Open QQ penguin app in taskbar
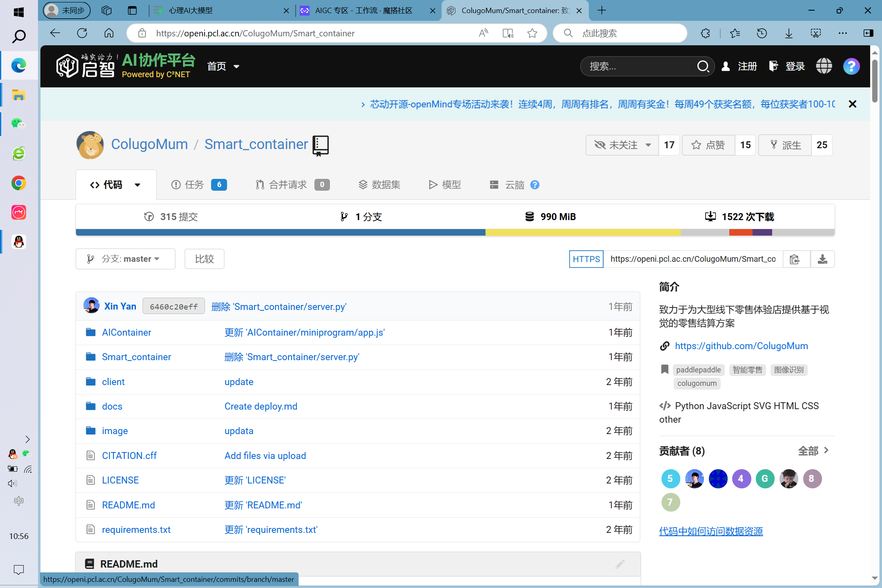882x588 pixels. [19, 242]
